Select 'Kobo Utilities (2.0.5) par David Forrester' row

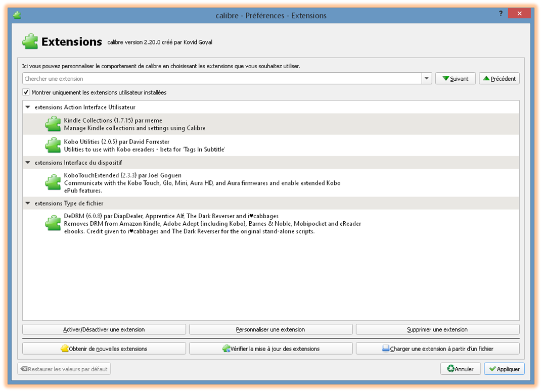[270, 145]
